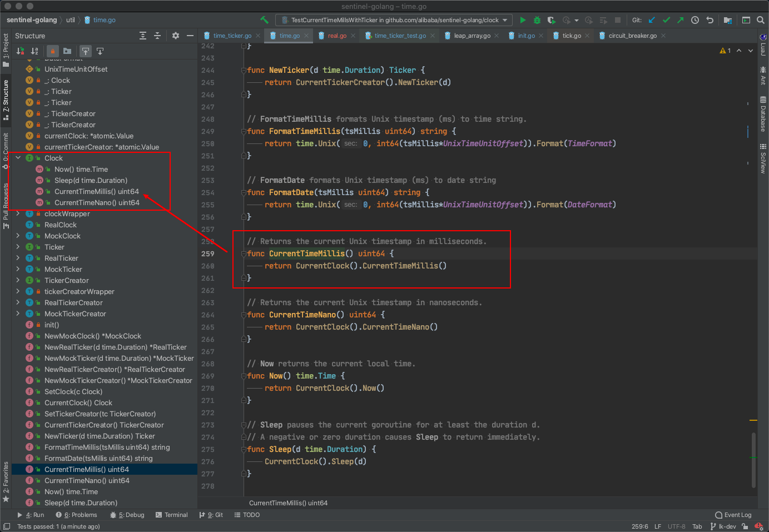Rollback changes with the revert arrow
The width and height of the screenshot is (769, 532).
pyautogui.click(x=710, y=20)
